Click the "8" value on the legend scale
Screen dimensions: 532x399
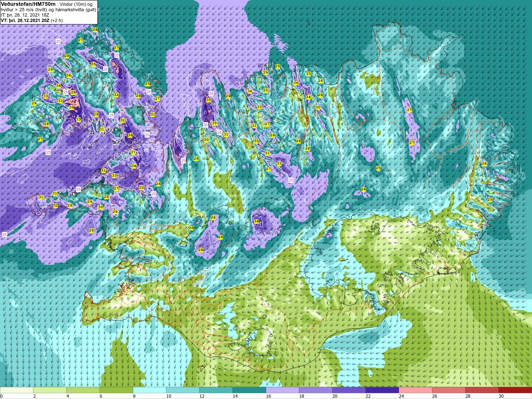pyautogui.click(x=133, y=396)
